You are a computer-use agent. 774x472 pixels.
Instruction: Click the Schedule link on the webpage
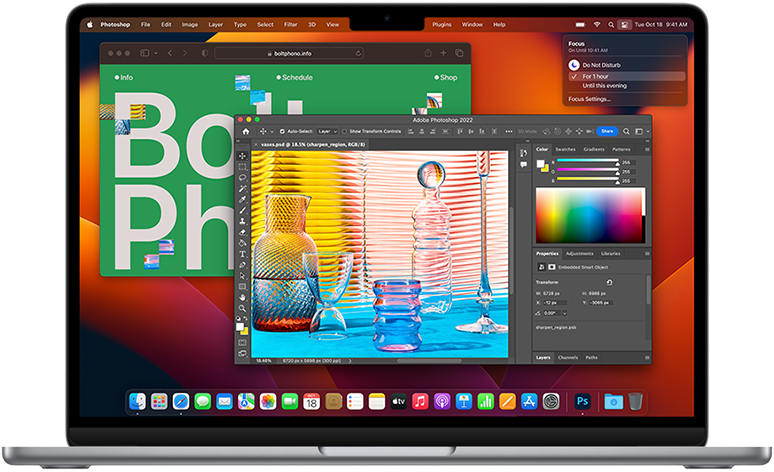tap(294, 78)
